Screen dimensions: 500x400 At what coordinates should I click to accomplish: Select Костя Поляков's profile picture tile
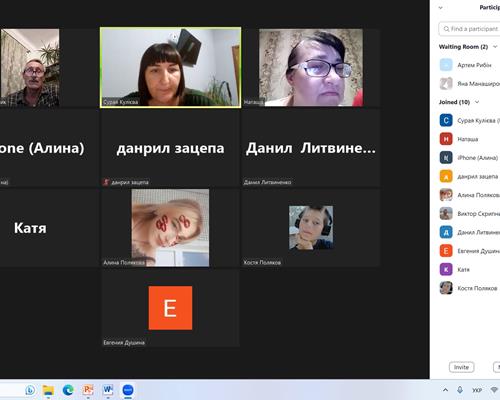pyautogui.click(x=311, y=228)
